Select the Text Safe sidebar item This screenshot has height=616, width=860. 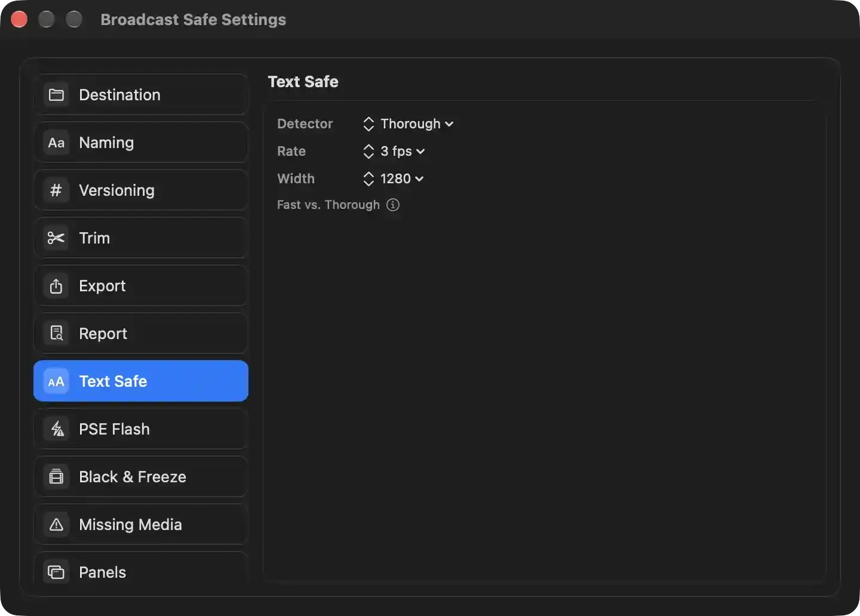(x=141, y=381)
